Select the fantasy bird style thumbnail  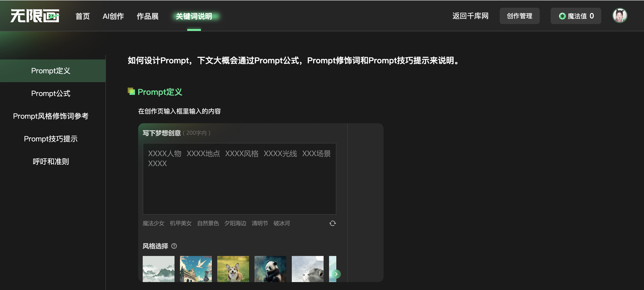tap(196, 271)
